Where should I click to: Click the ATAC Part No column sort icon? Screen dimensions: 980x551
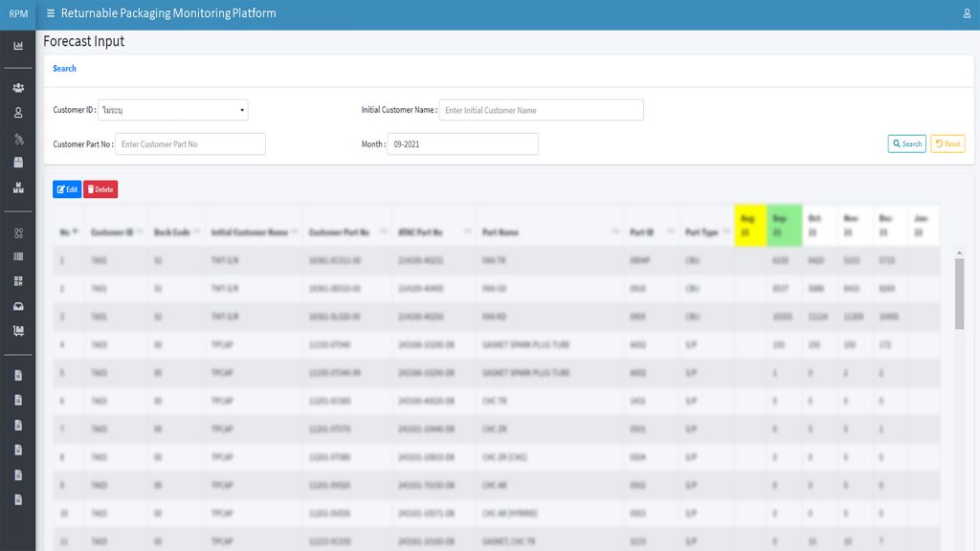coord(467,231)
